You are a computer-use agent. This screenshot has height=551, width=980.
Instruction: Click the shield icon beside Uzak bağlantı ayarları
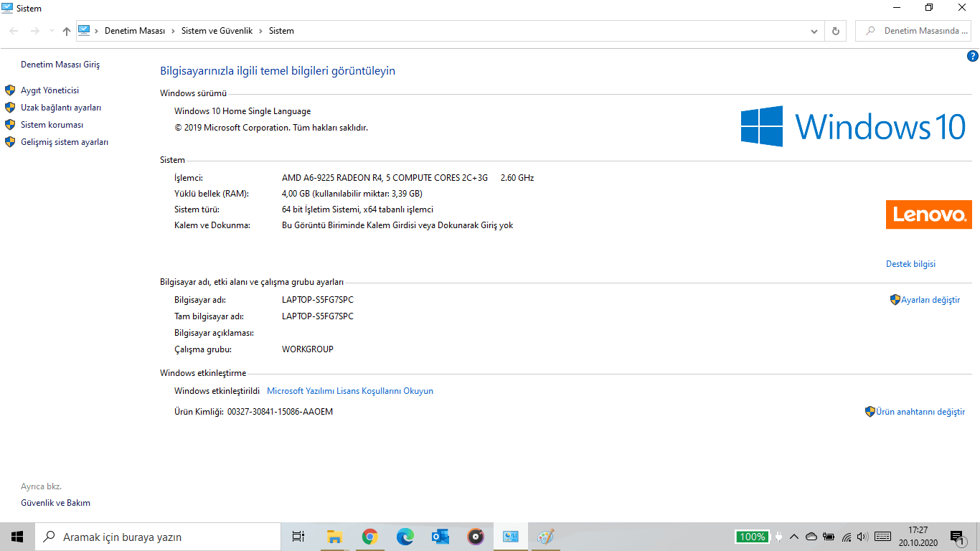coord(10,108)
